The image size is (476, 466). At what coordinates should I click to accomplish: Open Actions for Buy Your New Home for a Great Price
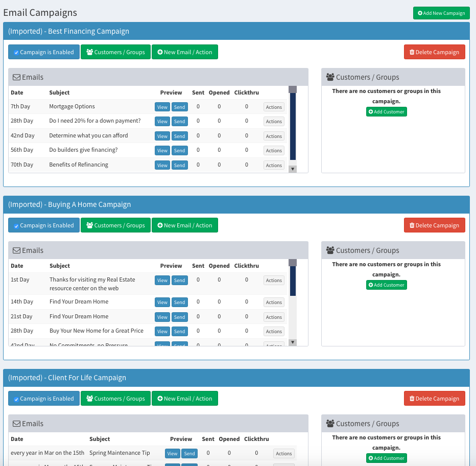[x=273, y=331]
